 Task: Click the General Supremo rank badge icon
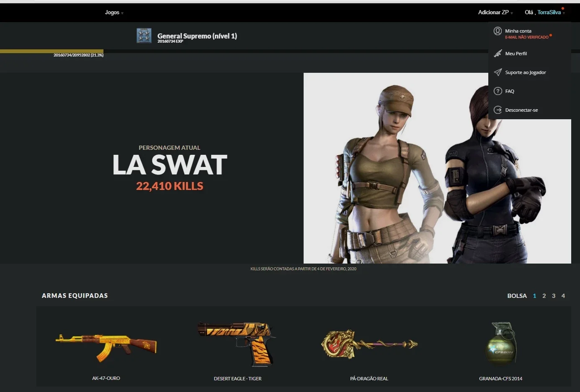144,36
